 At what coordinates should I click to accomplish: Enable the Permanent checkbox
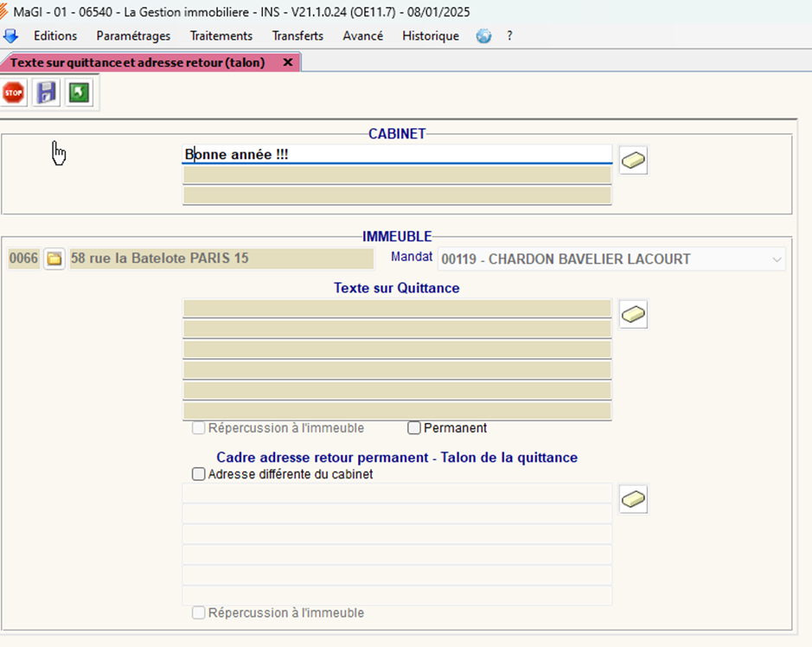point(414,428)
